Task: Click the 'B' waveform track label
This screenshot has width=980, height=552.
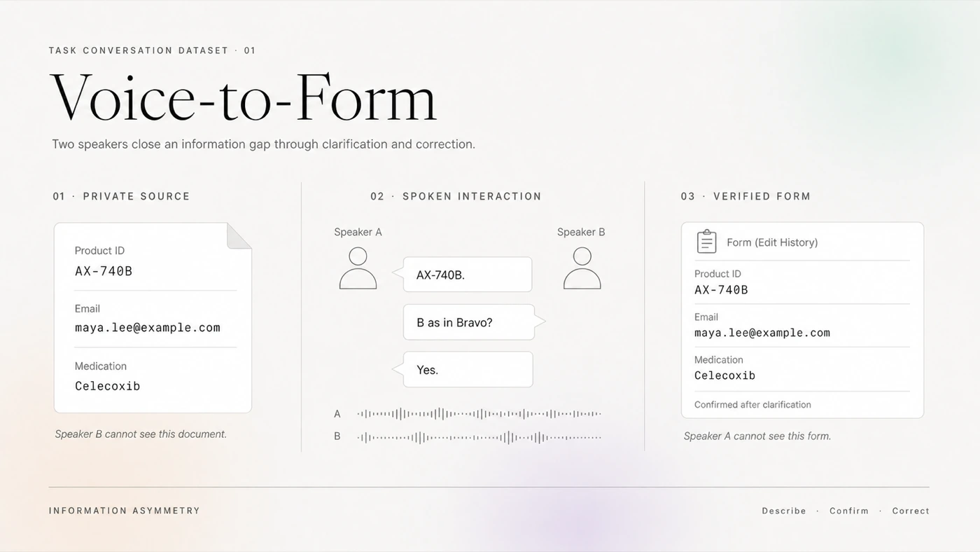Action: coord(337,436)
